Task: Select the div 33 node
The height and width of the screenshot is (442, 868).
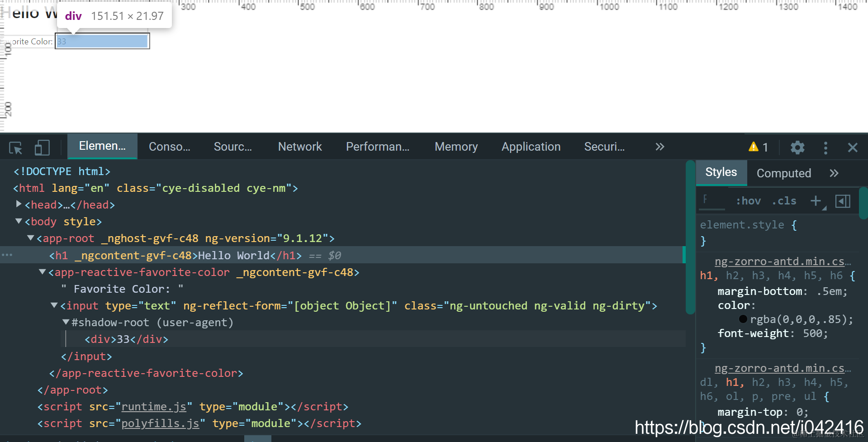Action: click(126, 339)
